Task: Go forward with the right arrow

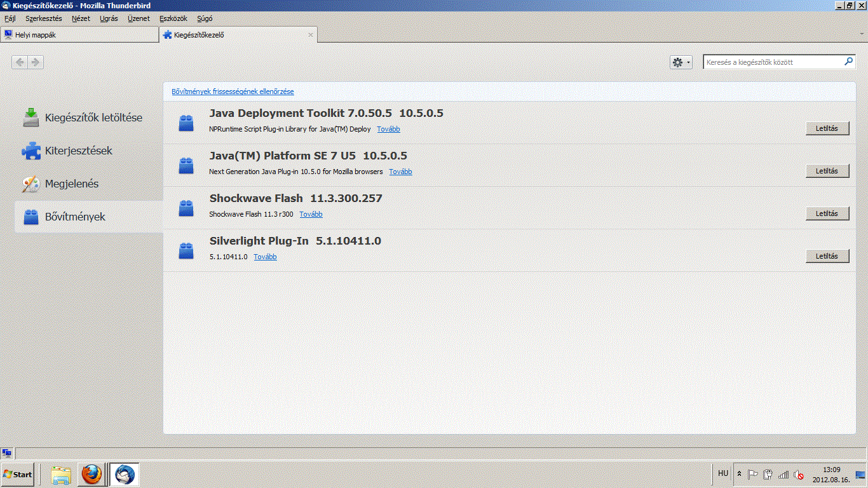Action: (x=36, y=62)
